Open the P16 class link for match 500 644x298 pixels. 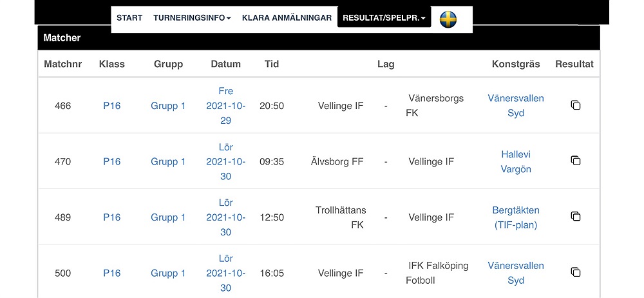[x=111, y=273]
